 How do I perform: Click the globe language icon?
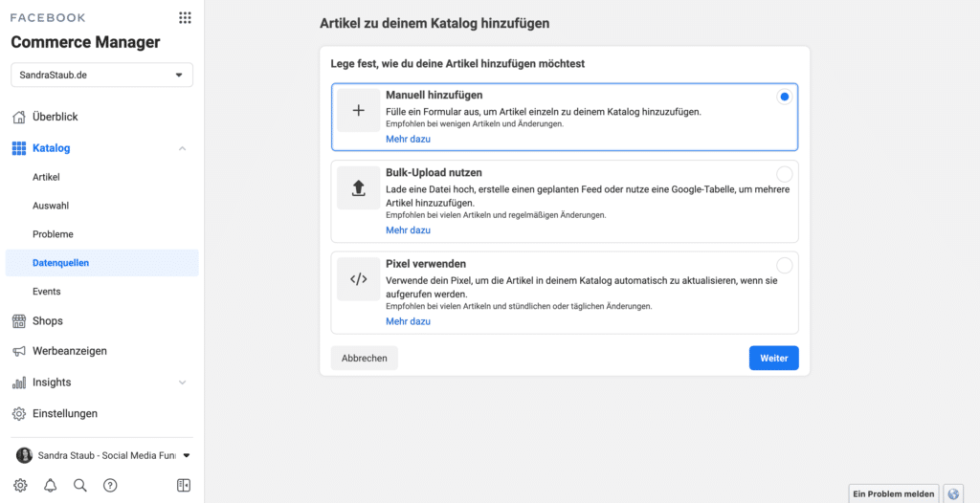pos(953,493)
